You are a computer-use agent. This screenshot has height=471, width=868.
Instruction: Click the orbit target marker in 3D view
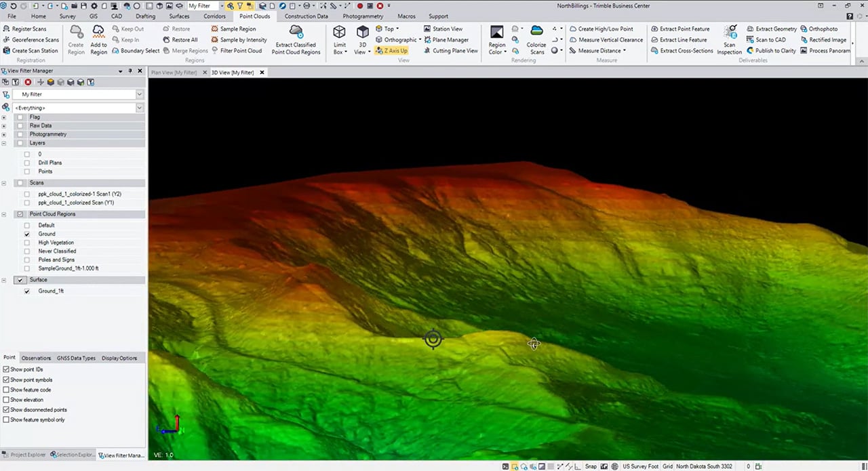coord(433,339)
